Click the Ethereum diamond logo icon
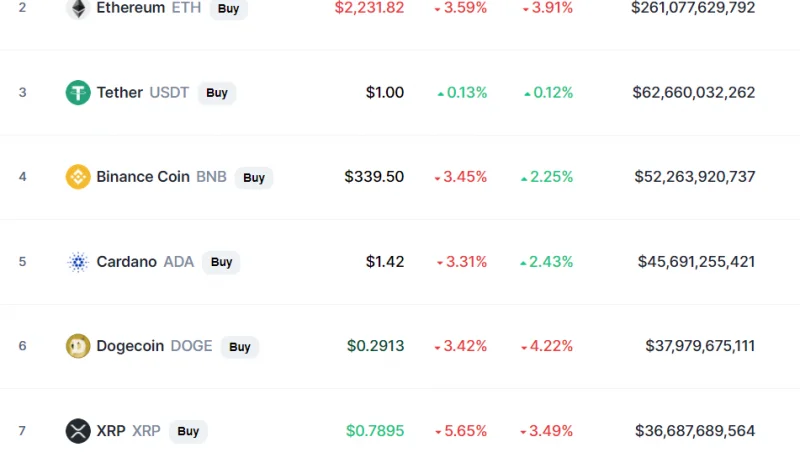The image size is (800, 458). 78,8
